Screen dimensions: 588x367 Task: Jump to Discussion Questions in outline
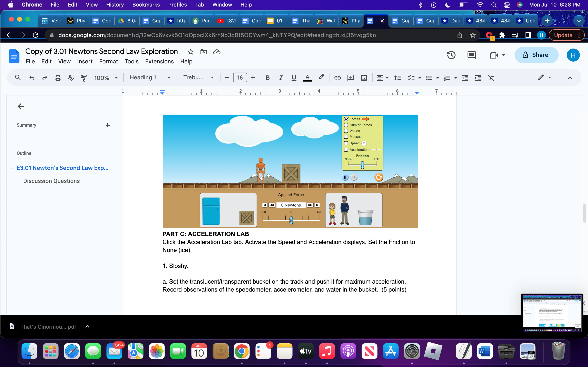[x=51, y=181]
